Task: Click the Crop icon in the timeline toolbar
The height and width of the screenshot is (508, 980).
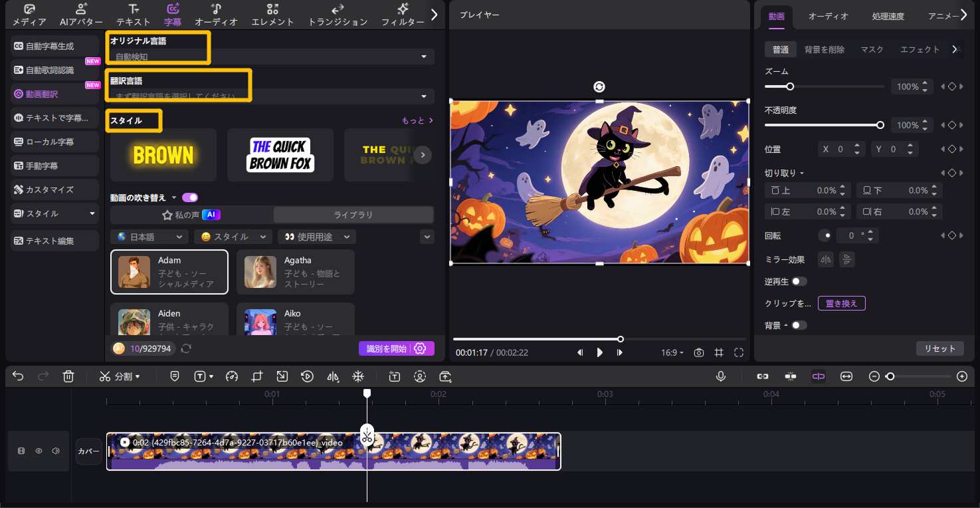Action: 257,376
